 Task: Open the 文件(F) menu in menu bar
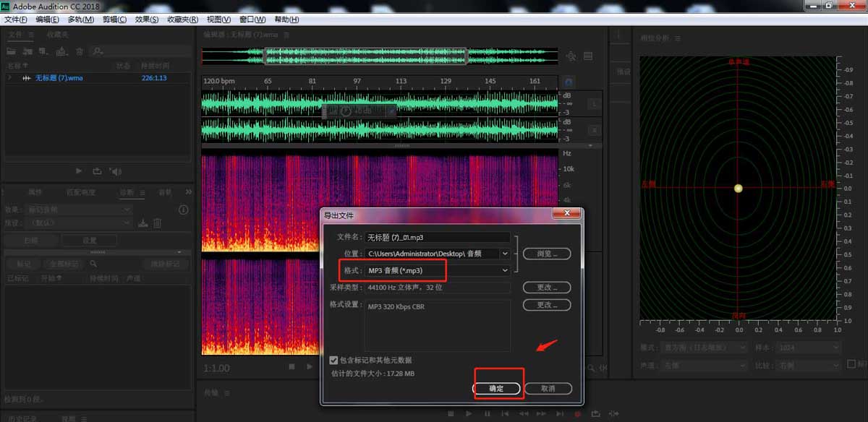pos(16,20)
